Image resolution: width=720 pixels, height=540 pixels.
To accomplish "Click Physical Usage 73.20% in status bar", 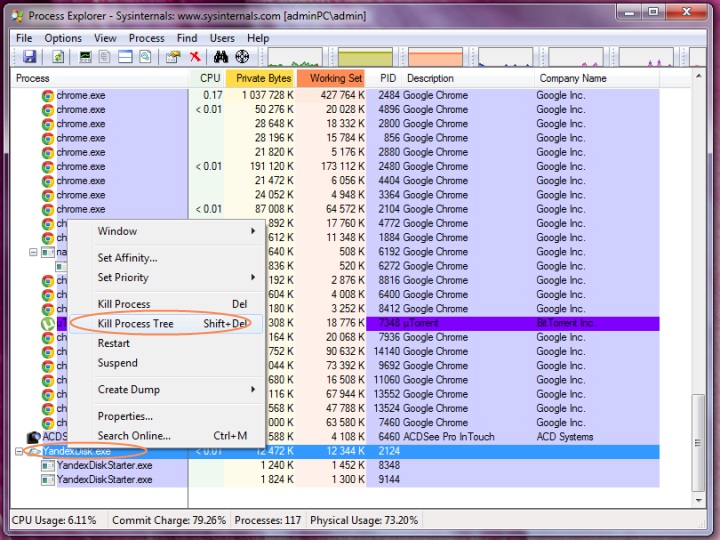I will [x=364, y=520].
